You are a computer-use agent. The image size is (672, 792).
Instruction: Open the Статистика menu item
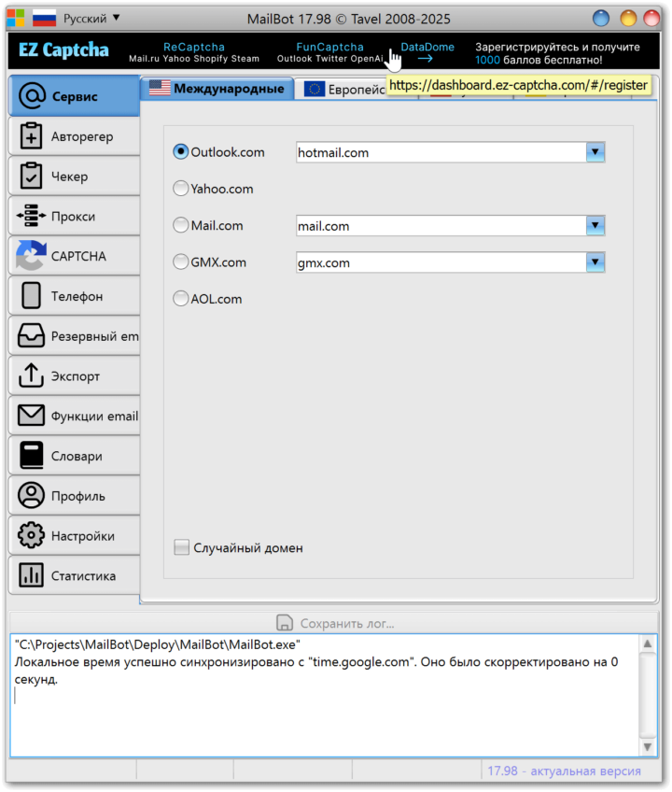[x=75, y=574]
